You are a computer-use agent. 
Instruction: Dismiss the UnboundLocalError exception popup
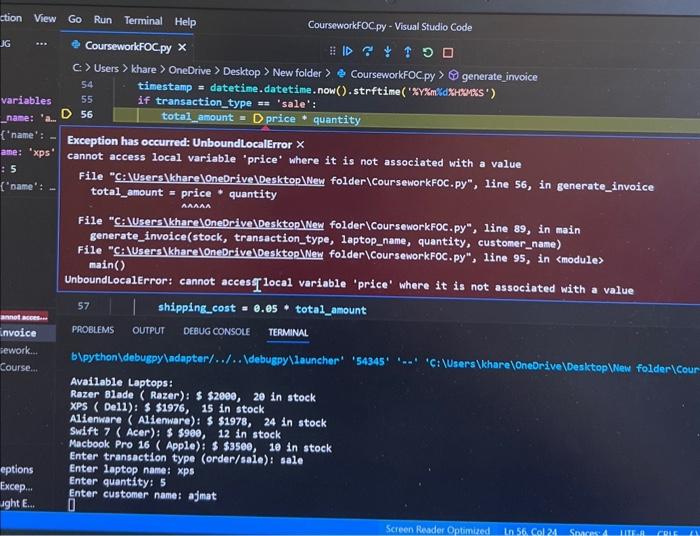pos(300,144)
